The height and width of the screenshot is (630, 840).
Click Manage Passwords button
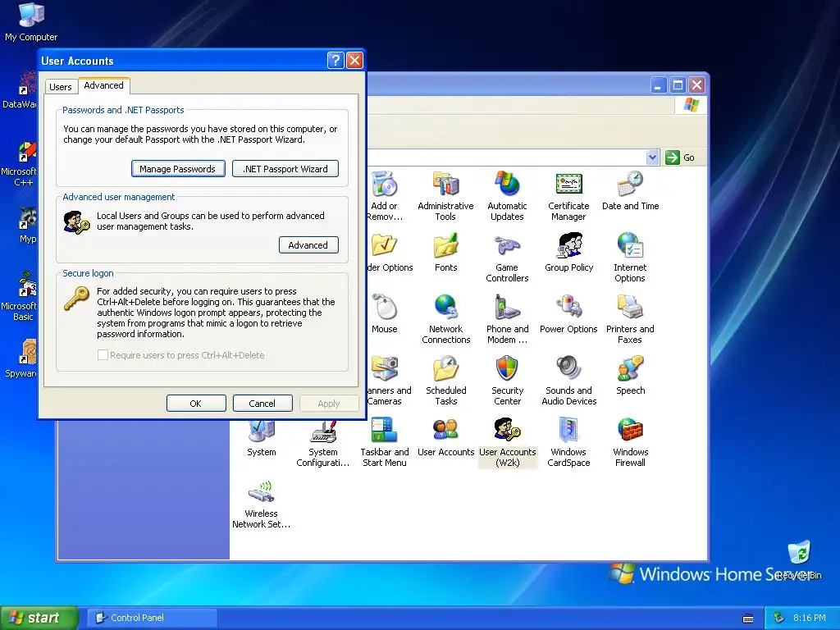point(178,169)
